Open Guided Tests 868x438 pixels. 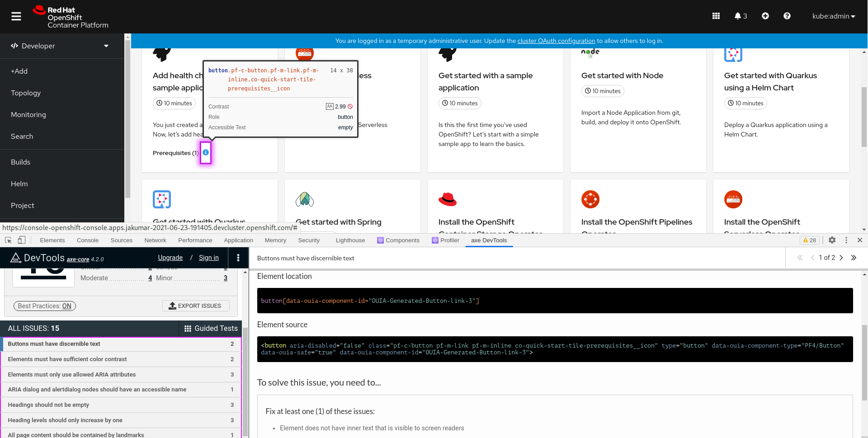point(211,328)
